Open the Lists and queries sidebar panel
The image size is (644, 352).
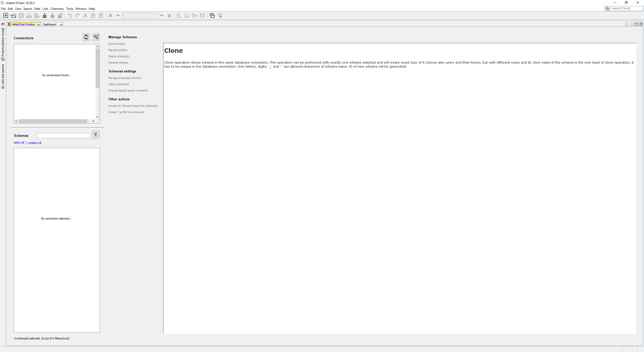click(x=3, y=75)
